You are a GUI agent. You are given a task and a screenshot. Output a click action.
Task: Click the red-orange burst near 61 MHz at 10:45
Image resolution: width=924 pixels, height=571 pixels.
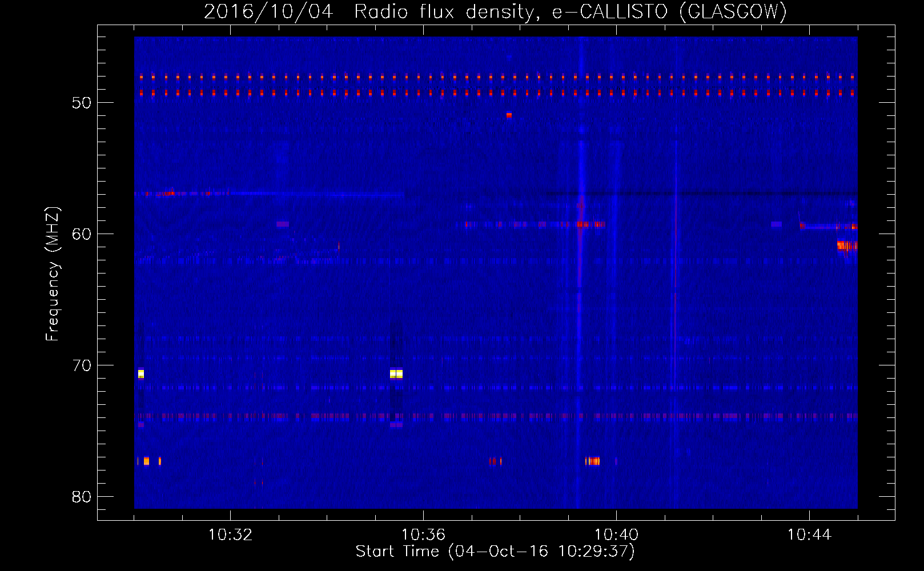click(x=847, y=246)
